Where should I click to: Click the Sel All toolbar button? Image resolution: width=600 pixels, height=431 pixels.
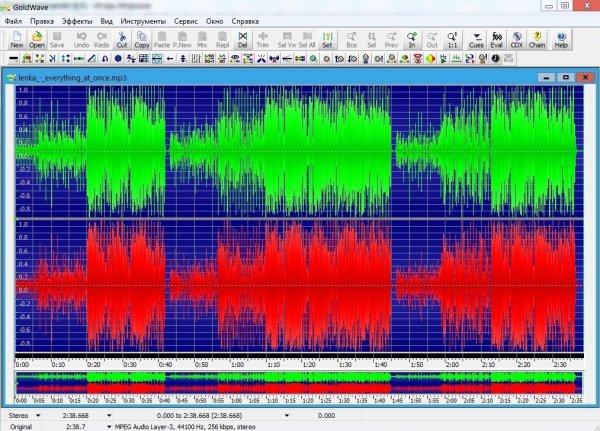tap(307, 39)
